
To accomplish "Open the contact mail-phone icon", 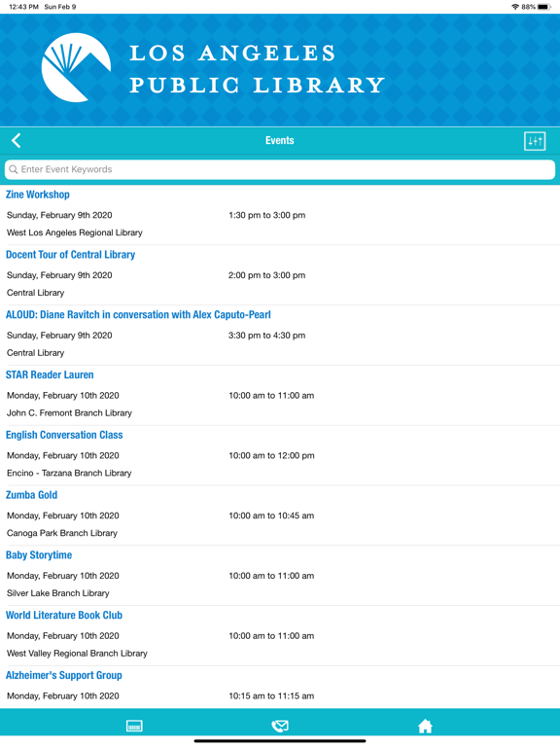I will coord(280,726).
